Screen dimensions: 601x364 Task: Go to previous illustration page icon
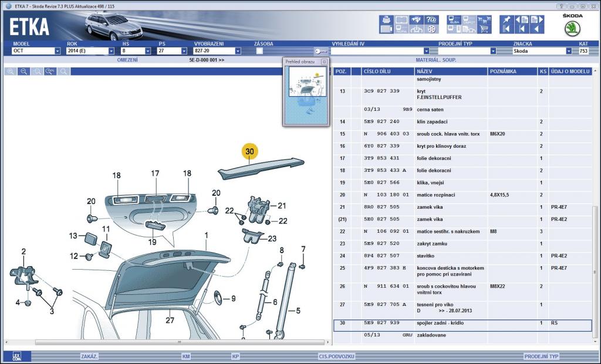click(522, 20)
